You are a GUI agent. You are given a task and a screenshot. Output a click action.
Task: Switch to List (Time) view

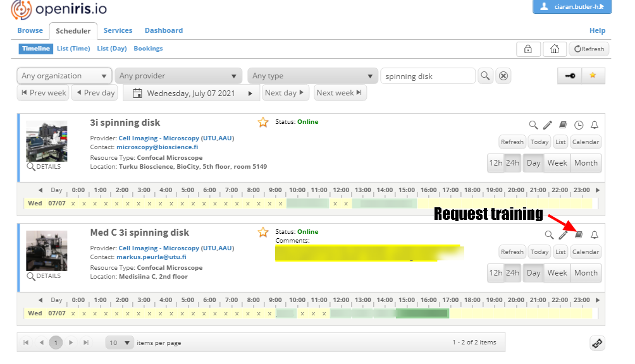point(73,49)
